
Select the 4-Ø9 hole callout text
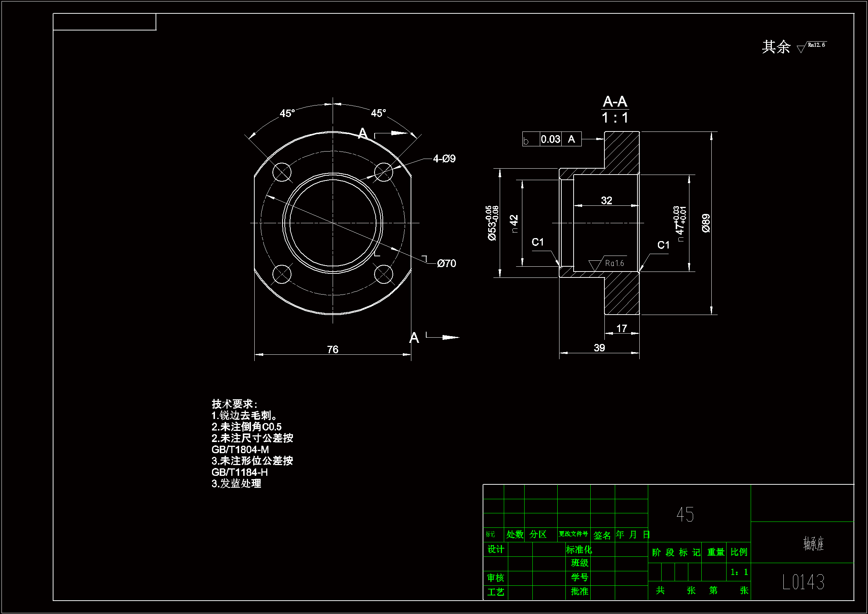(444, 159)
